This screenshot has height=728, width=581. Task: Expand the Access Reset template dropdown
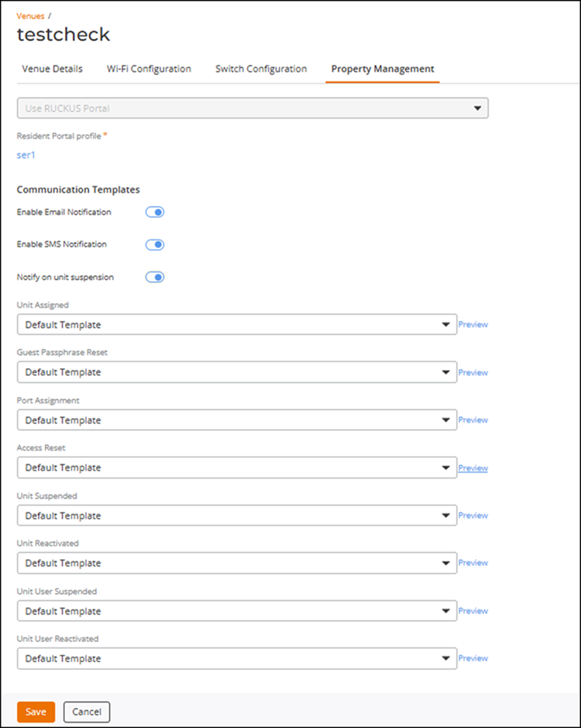(237, 468)
